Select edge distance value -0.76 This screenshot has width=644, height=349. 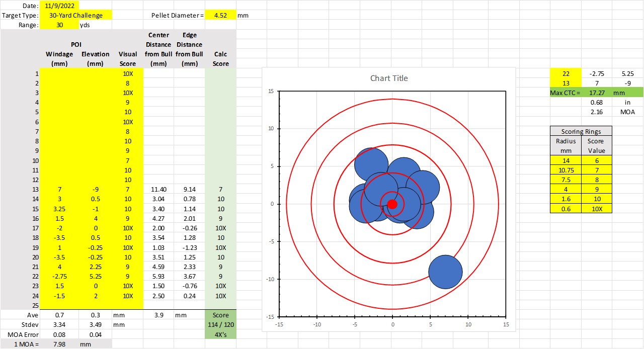pos(190,286)
